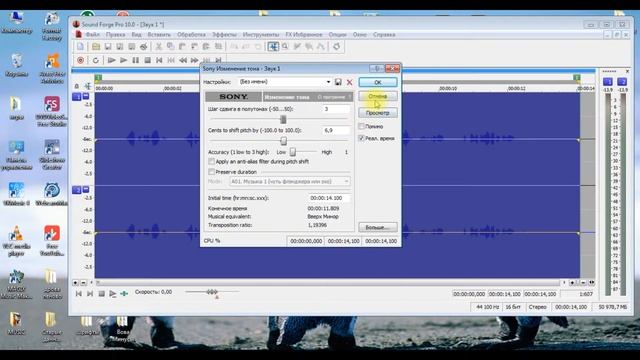Click the stop button below the waveform

click(102, 293)
